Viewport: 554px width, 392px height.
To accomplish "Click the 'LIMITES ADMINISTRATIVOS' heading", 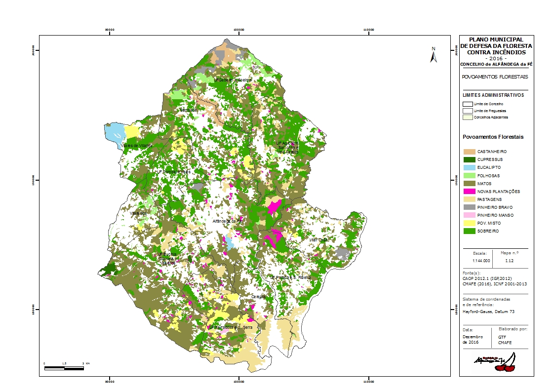I will [x=493, y=95].
